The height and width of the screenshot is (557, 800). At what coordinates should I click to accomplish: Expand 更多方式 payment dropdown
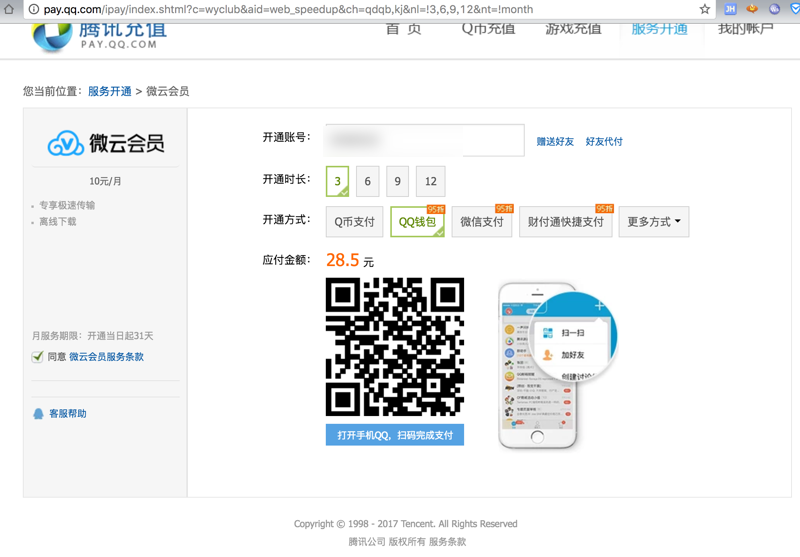(654, 222)
